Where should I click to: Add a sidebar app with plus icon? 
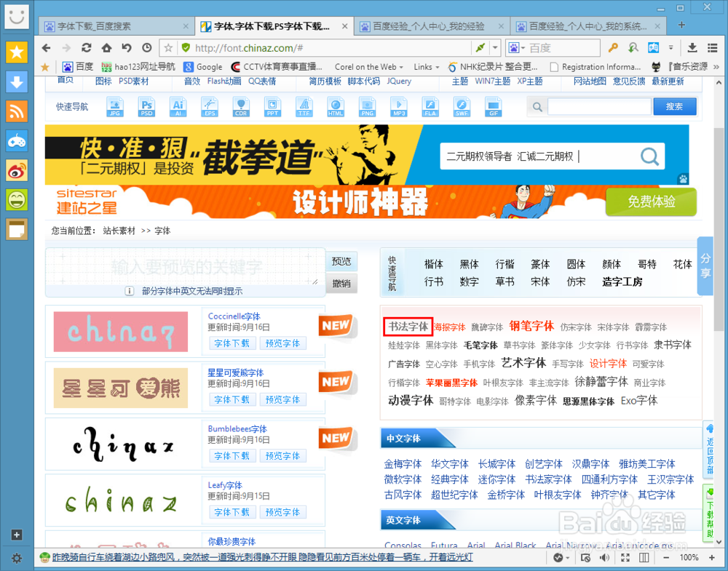[x=16, y=535]
